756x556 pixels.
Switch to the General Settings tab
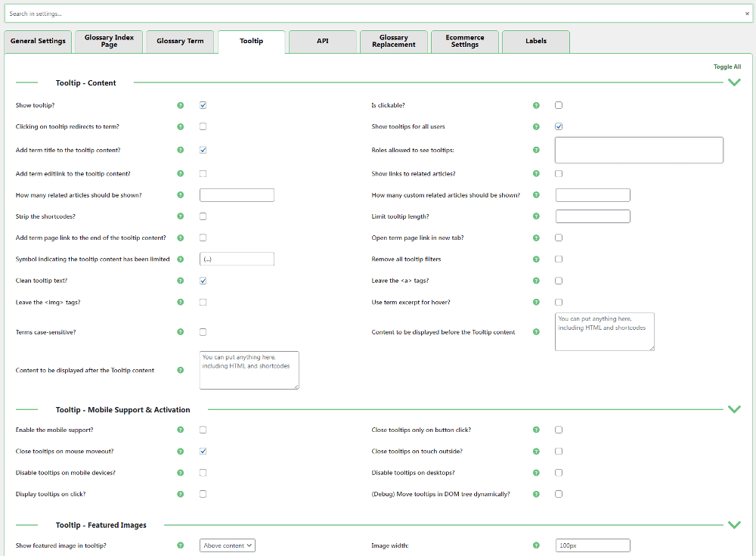(x=38, y=42)
